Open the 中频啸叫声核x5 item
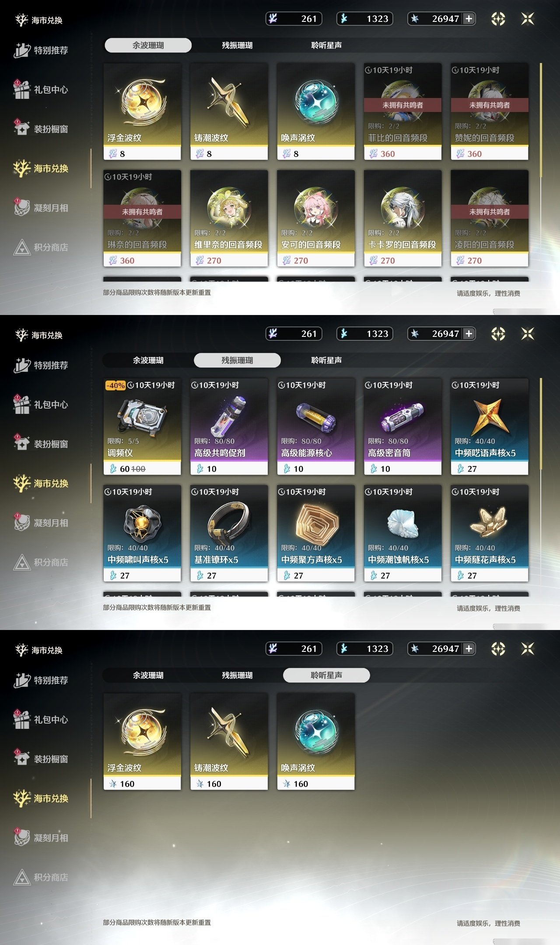The image size is (560, 945). tap(142, 533)
